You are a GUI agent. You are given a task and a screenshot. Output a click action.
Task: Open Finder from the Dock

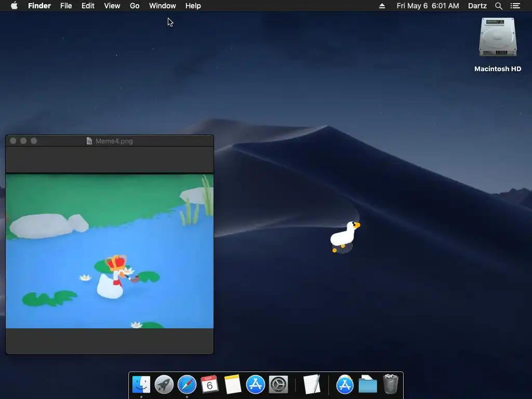pyautogui.click(x=141, y=384)
